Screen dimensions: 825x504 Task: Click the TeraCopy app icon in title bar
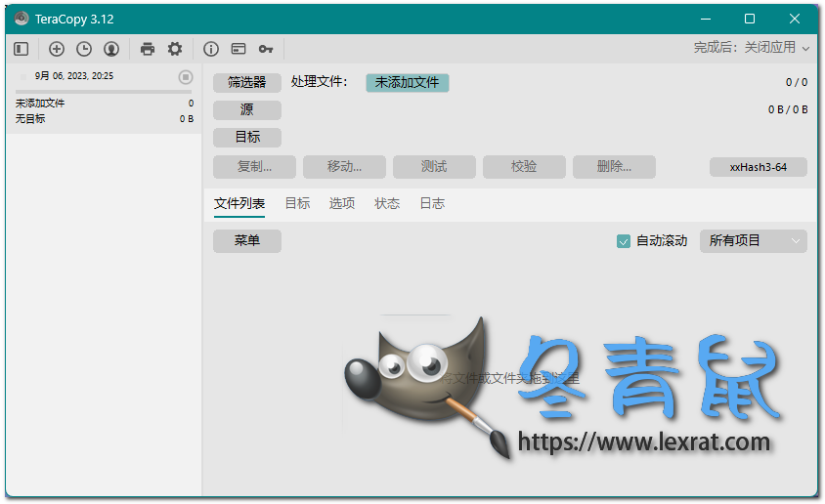22,19
